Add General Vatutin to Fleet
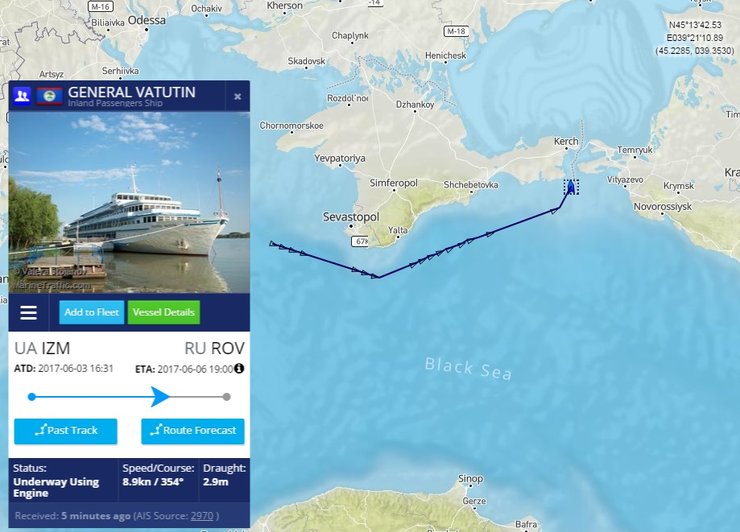Screen dimensions: 740x532 tap(92, 312)
